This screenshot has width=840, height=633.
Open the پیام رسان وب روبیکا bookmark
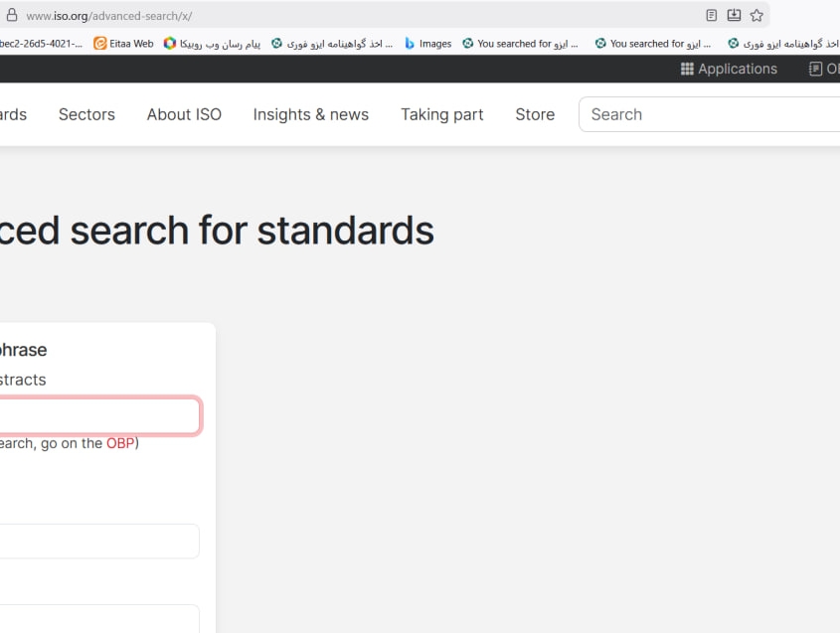(x=212, y=44)
